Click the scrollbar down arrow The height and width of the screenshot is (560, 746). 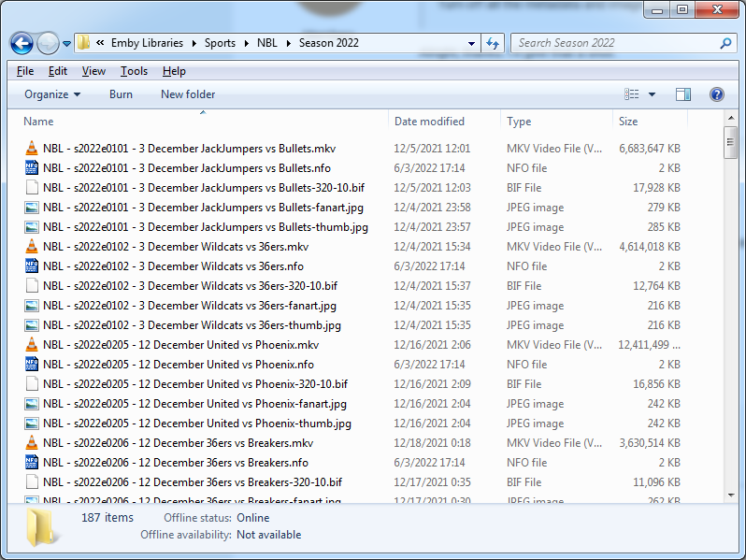(x=731, y=495)
